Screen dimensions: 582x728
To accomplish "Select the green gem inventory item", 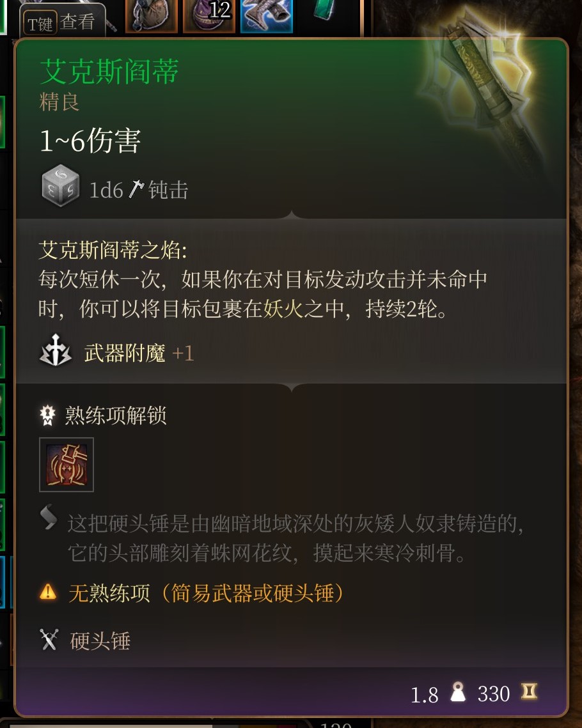I will pyautogui.click(x=325, y=11).
